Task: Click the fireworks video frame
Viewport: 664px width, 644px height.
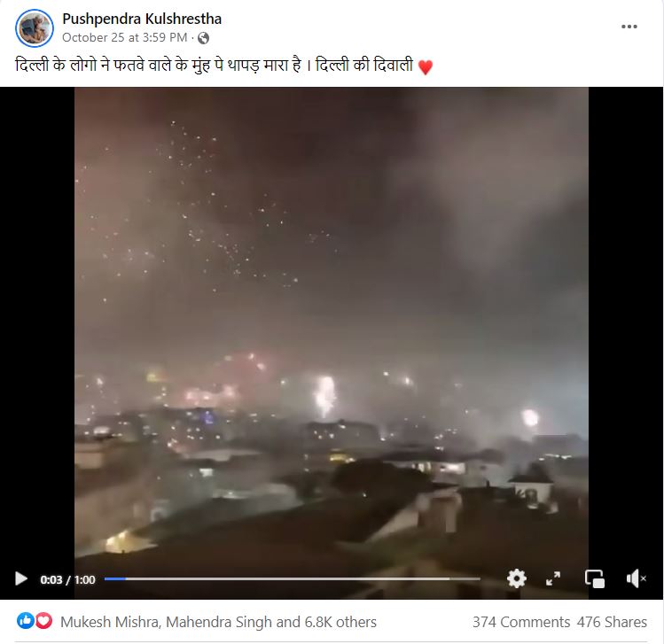Action: pos(332,326)
